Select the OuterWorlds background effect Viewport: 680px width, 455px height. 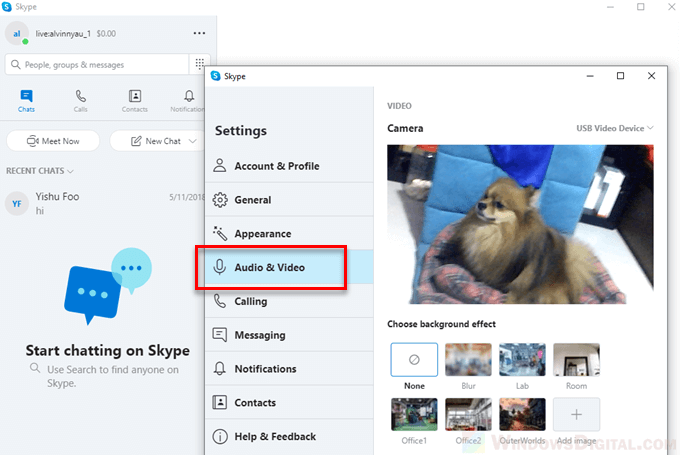pyautogui.click(x=522, y=415)
